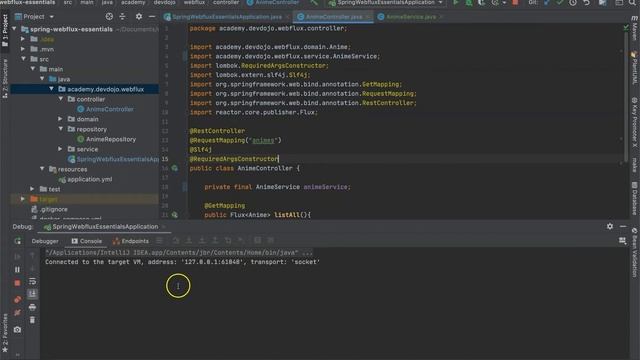Toggle the Favorites tool window
This screenshot has height=360, width=640.
pyautogui.click(x=5, y=333)
